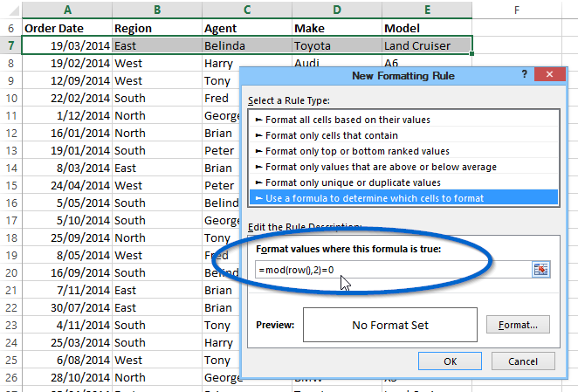The width and height of the screenshot is (578, 392).
Task: Cancel the formatting rule dialog
Action: [x=523, y=361]
